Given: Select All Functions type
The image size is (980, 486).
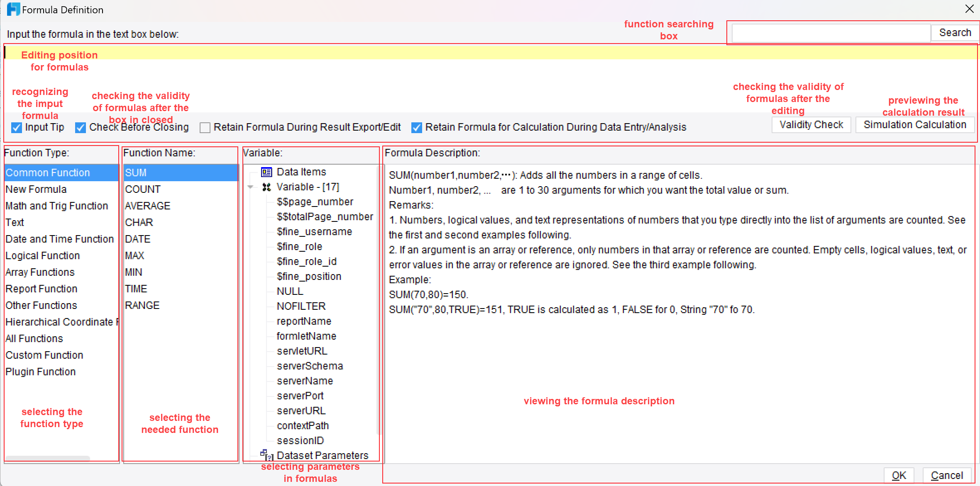Looking at the screenshot, I should 61,338.
